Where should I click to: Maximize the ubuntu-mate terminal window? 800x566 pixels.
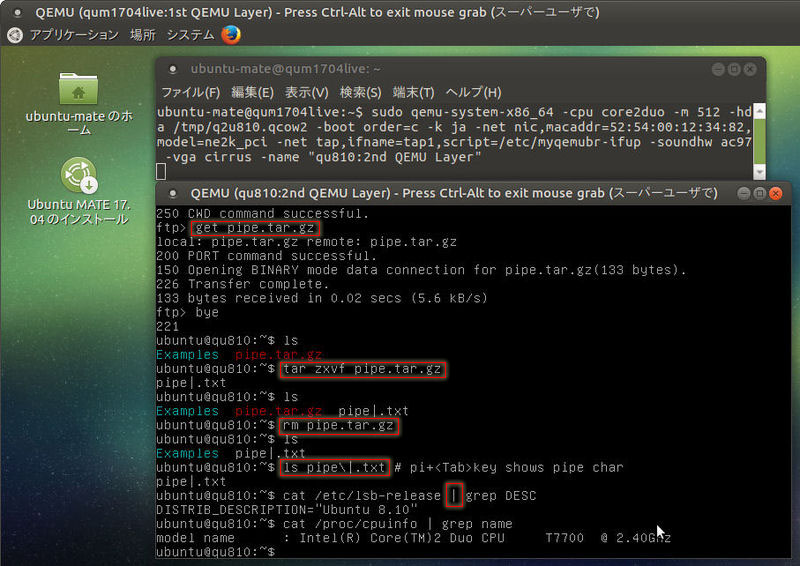pyautogui.click(x=734, y=69)
